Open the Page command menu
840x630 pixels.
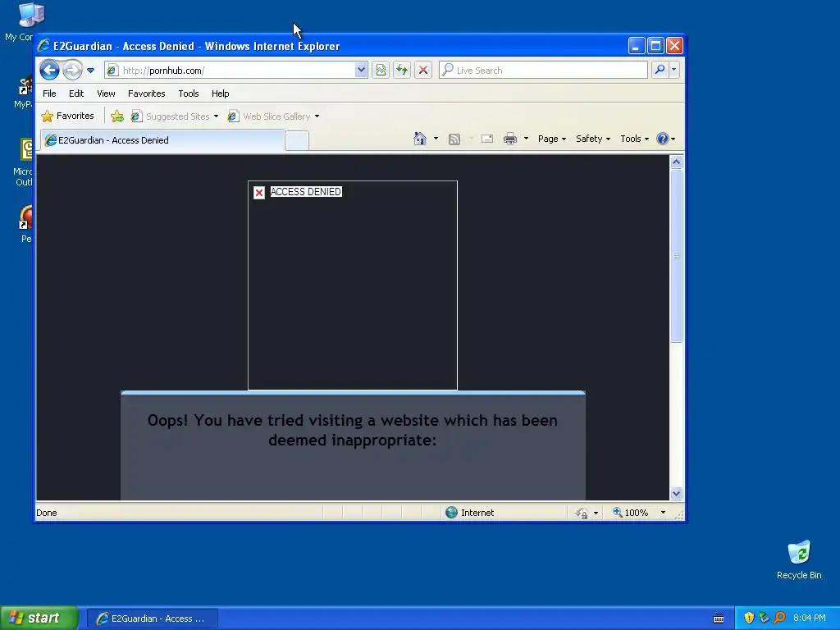click(552, 139)
